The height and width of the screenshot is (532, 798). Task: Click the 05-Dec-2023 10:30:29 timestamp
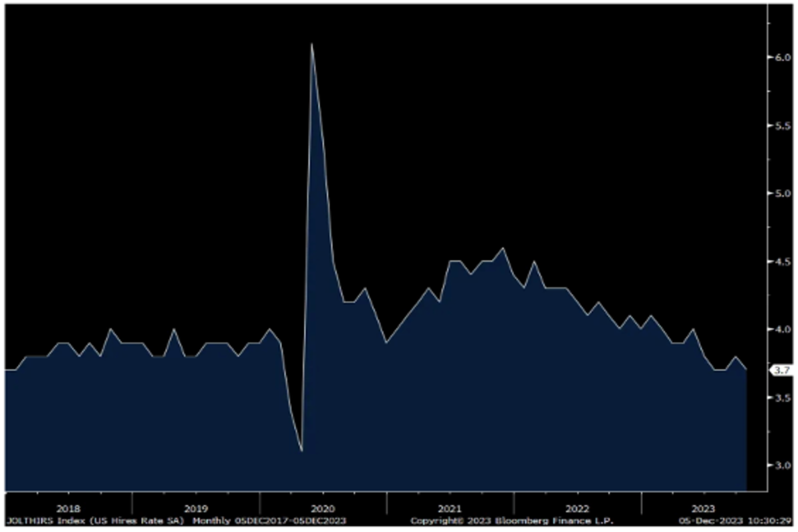(x=738, y=519)
